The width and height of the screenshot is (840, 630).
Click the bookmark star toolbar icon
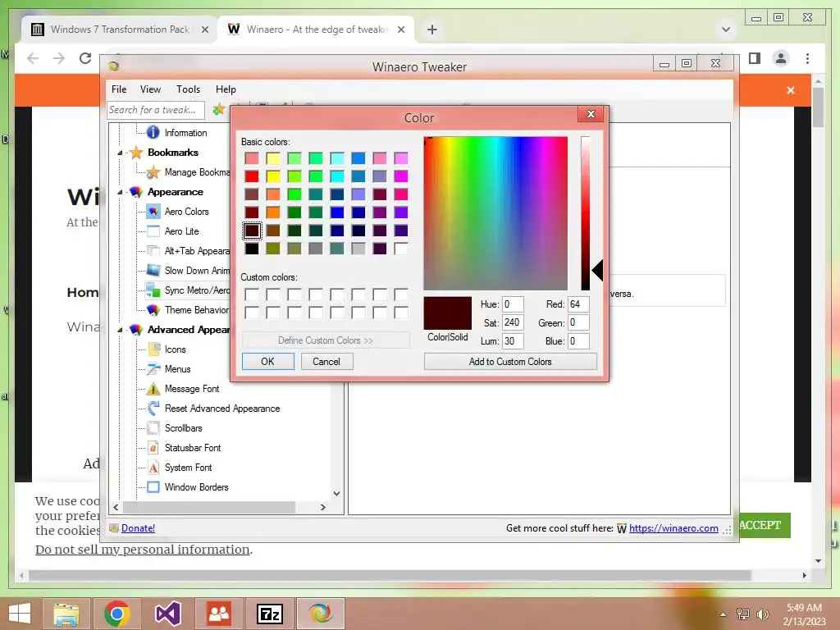(218, 110)
